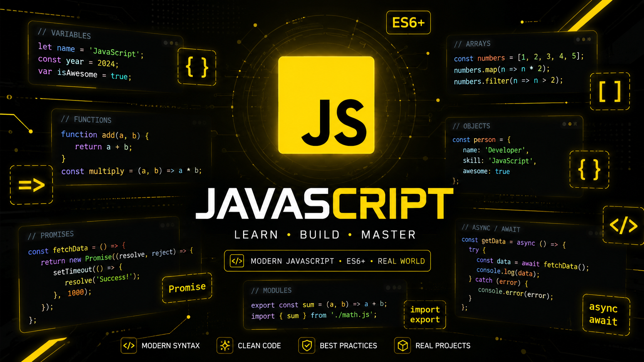The height and width of the screenshot is (362, 644).
Task: Click the import { sum } from './math.js' line
Action: pos(314,315)
